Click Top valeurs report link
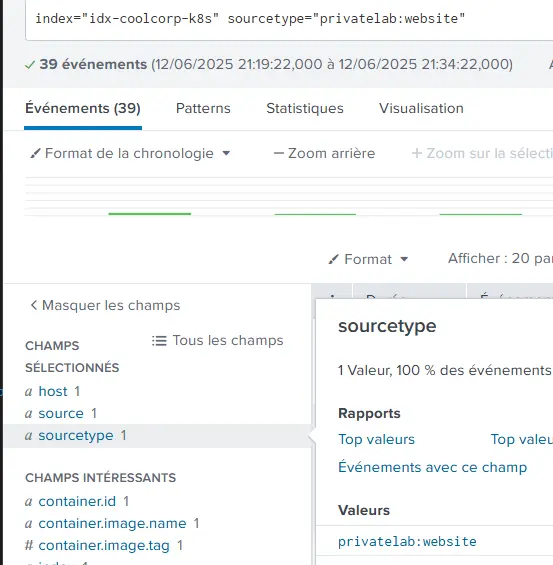Viewport: 553px width, 565px height. (x=376, y=440)
